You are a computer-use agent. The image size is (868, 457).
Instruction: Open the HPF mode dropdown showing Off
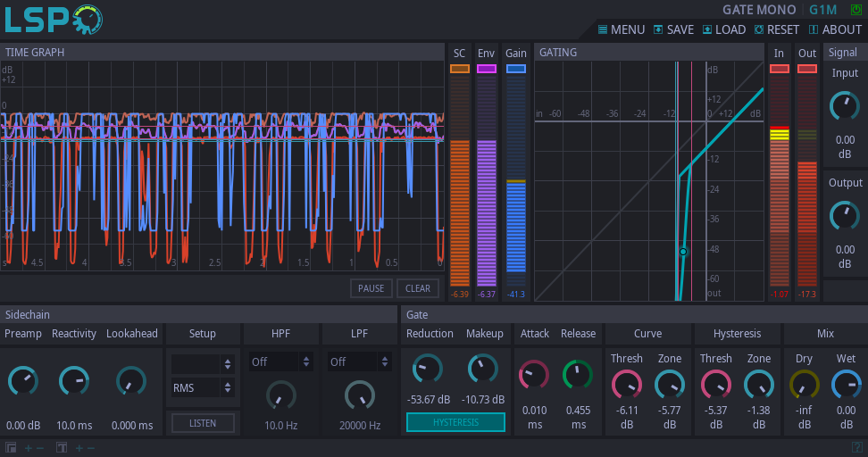[281, 361]
